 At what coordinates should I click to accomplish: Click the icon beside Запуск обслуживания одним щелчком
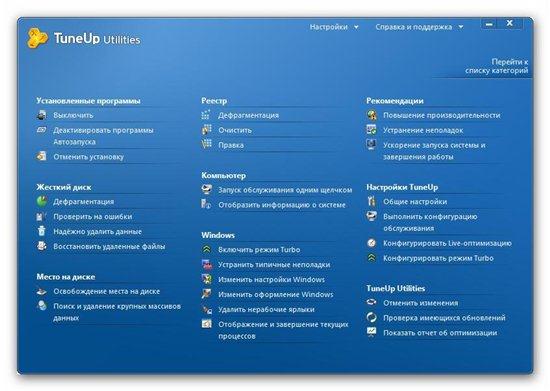point(207,190)
